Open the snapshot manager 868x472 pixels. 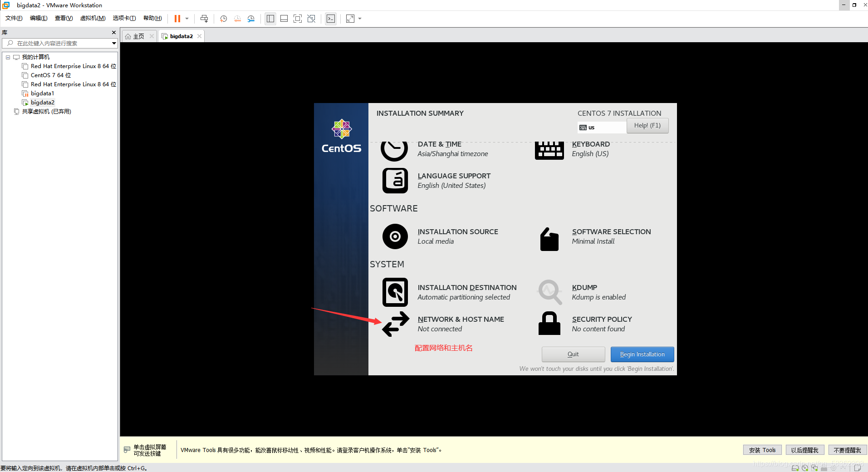pos(251,19)
